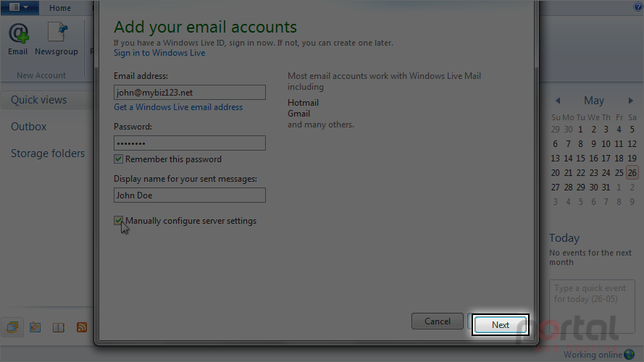Open the Mail view icon in bottom bar
The width and height of the screenshot is (644, 362).
coord(12,327)
